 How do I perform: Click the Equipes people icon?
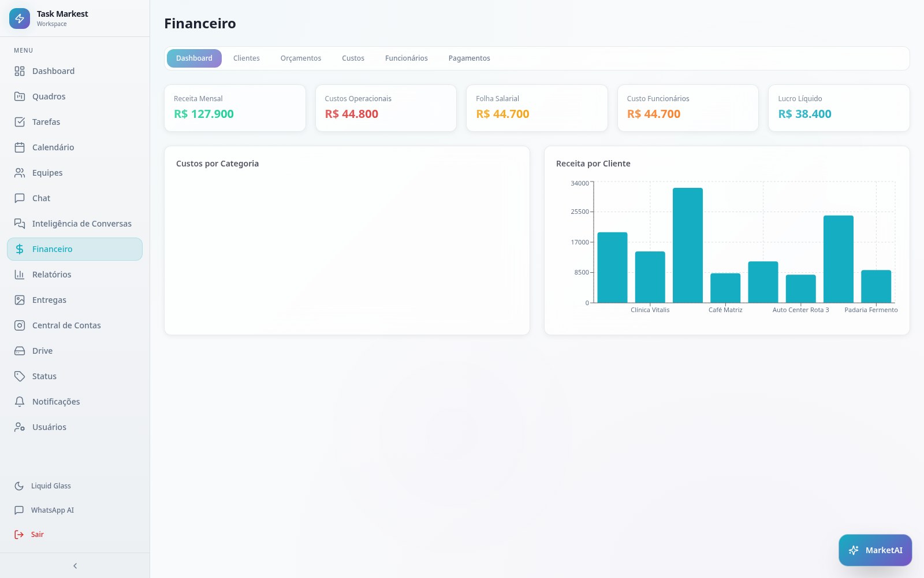click(20, 173)
